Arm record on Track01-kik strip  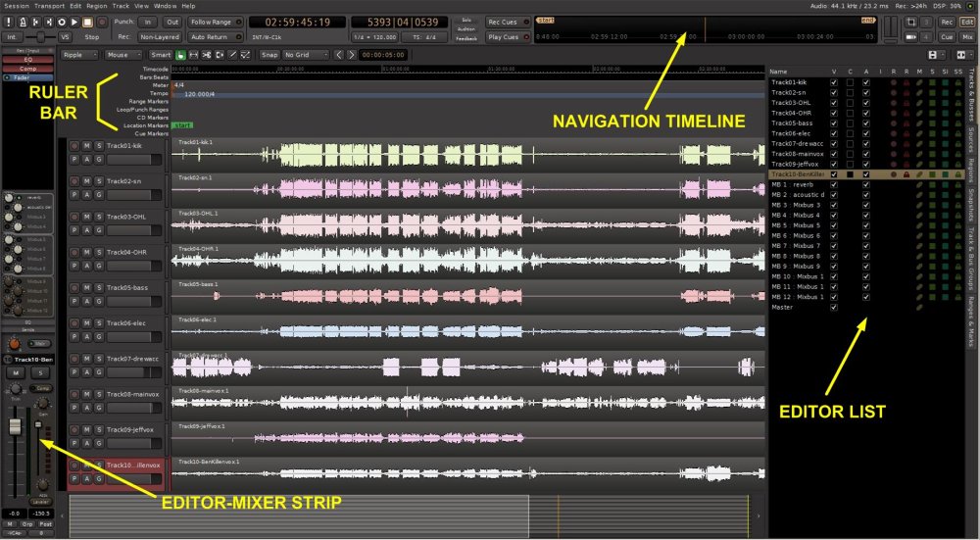point(74,146)
